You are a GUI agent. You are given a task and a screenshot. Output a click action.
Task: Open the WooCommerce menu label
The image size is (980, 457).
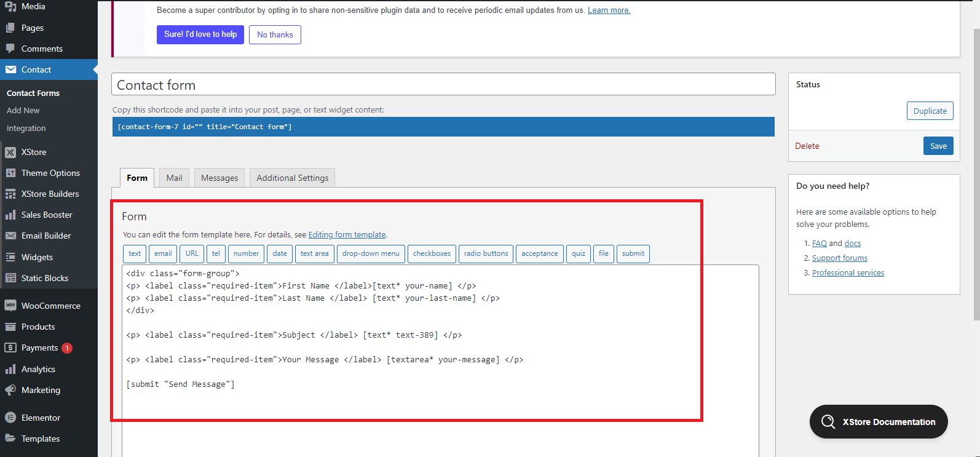pos(51,306)
